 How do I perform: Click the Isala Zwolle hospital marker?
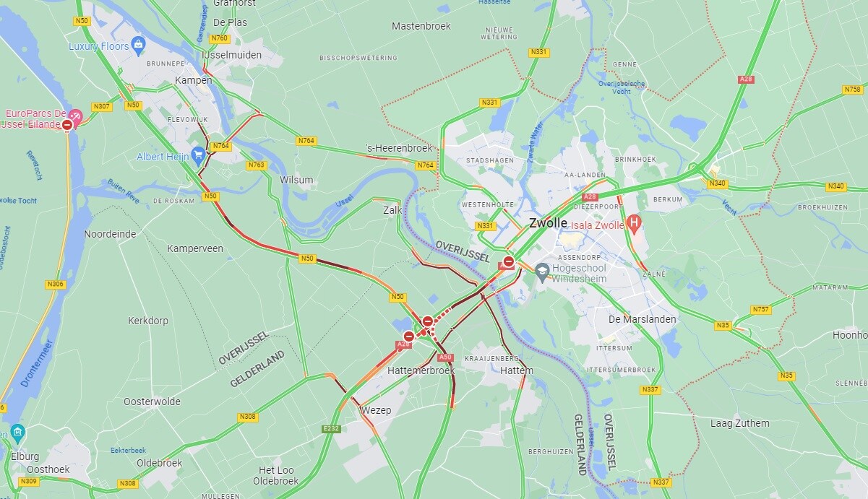[634, 223]
